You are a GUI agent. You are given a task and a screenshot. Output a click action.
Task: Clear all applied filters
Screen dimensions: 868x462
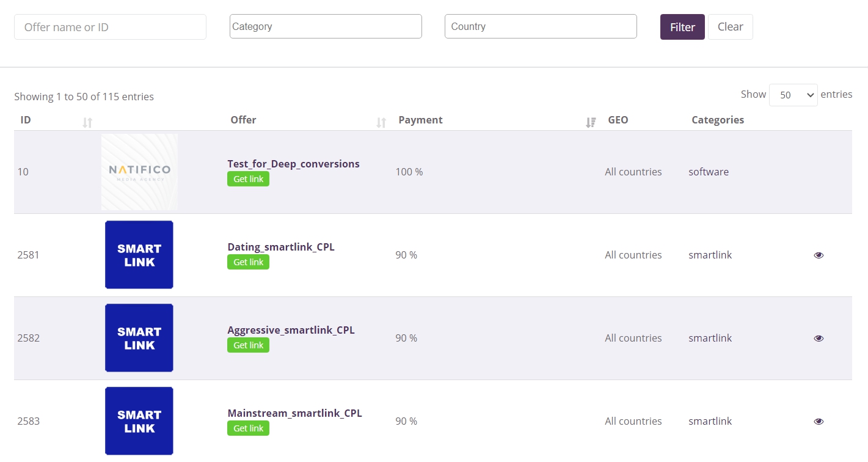(730, 27)
